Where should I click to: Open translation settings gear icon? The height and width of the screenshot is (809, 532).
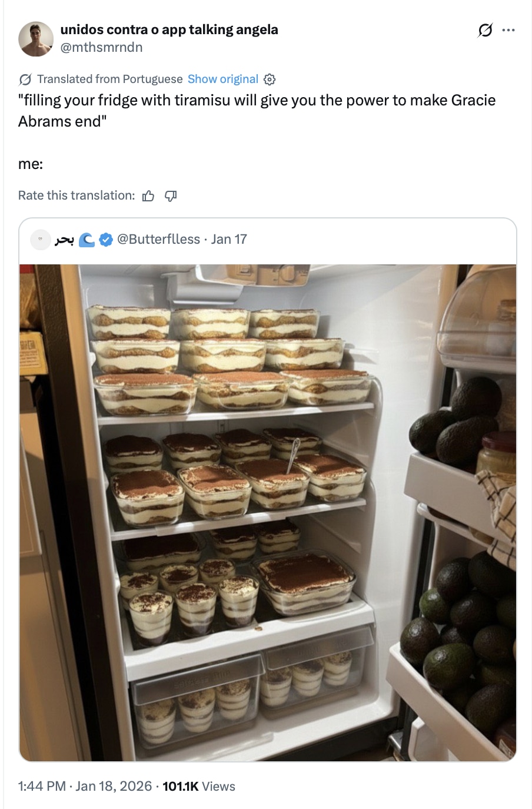click(270, 79)
